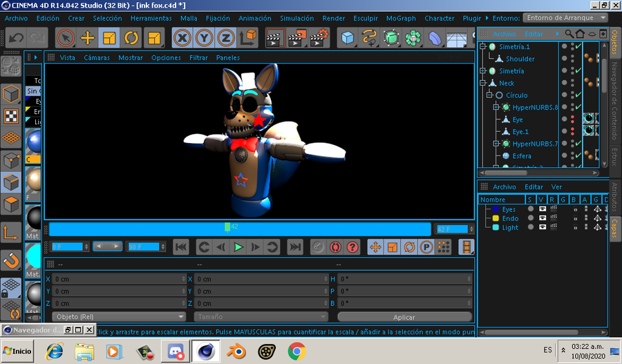Jump to the end of animation

tap(294, 247)
